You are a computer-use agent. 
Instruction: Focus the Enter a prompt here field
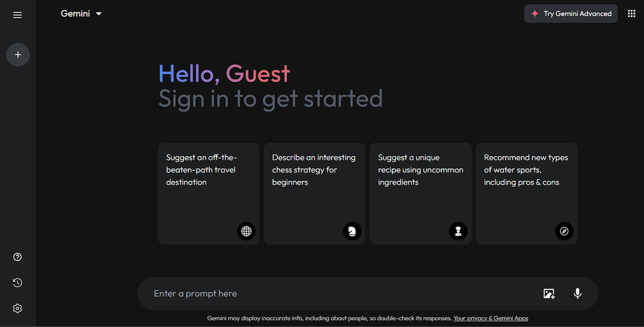[x=334, y=294]
